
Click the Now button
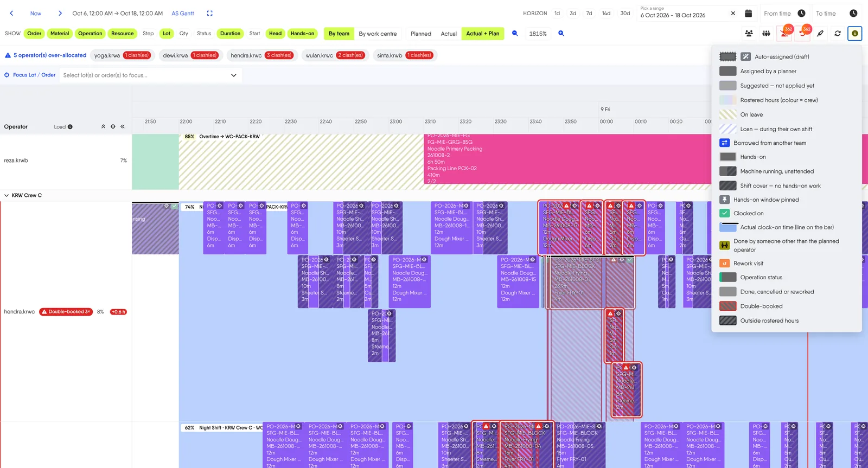(x=36, y=14)
